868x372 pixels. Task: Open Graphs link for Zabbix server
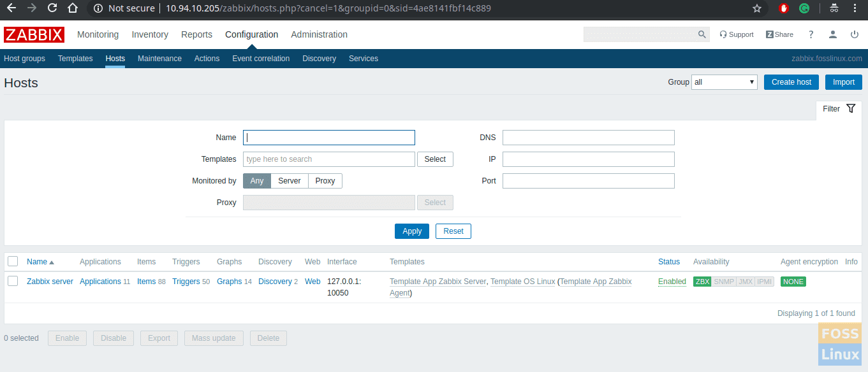tap(230, 282)
